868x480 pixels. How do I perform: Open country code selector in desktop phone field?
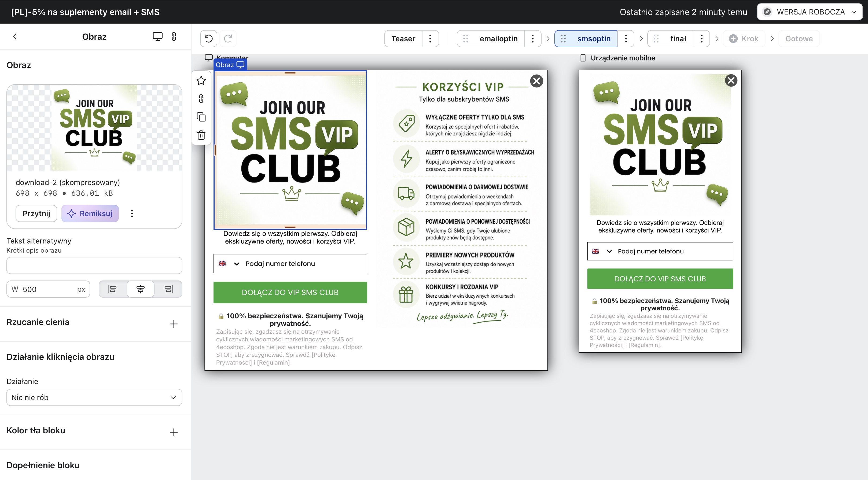229,263
